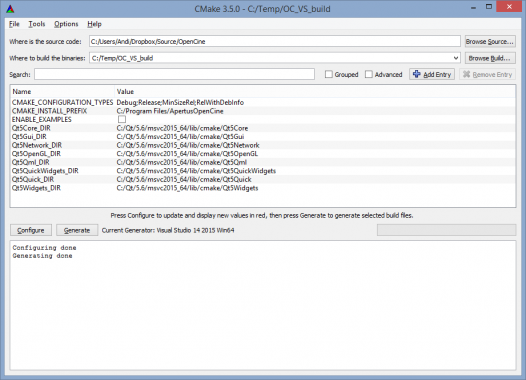Click the Generate button

pyautogui.click(x=77, y=230)
